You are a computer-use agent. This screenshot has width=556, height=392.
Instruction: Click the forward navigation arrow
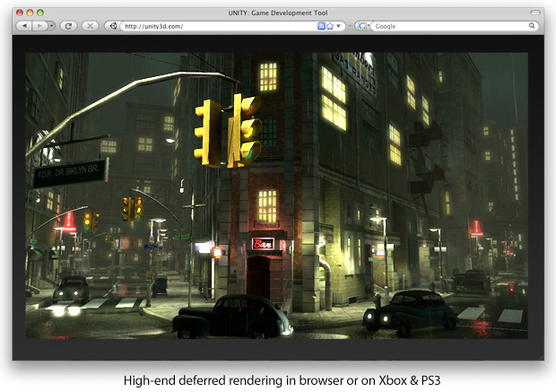pyautogui.click(x=38, y=26)
